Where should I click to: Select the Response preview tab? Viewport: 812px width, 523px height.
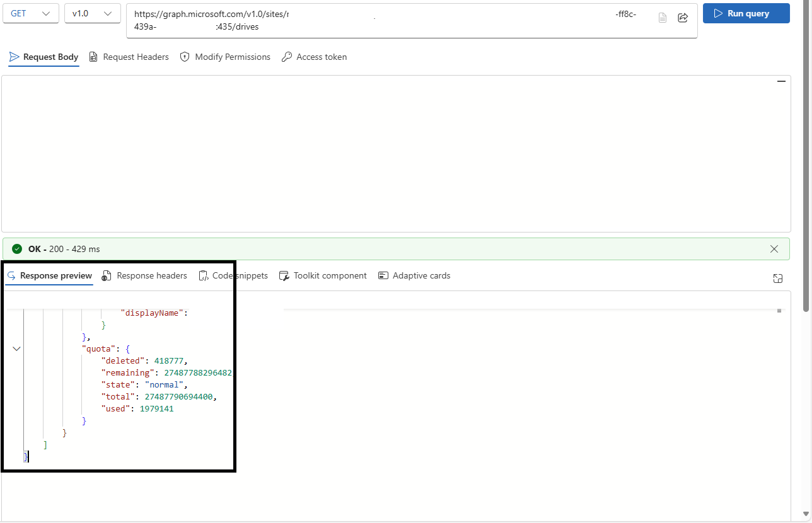click(x=49, y=275)
